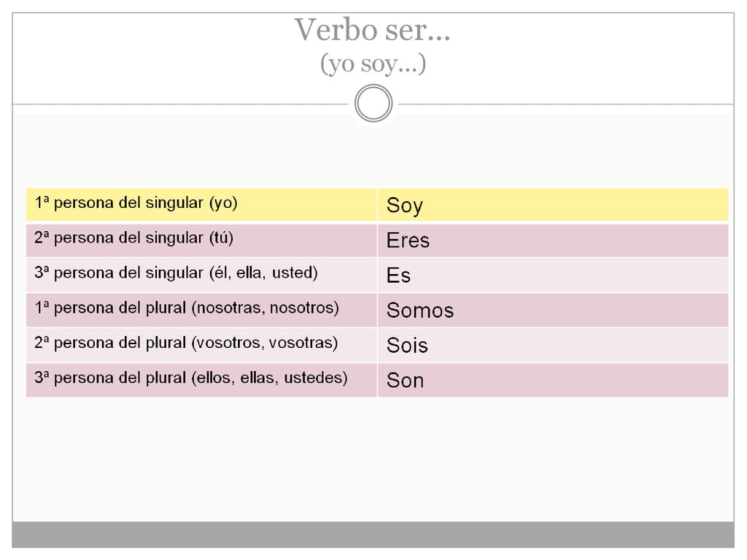
Task: Select the '3ª persona del plural' row label
Action: 201,380
